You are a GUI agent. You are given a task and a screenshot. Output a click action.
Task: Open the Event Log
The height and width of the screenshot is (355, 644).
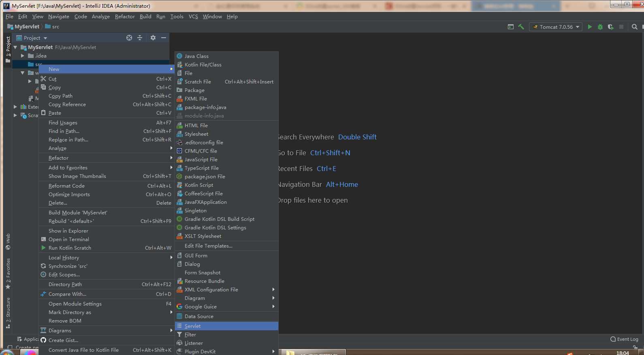tap(624, 339)
